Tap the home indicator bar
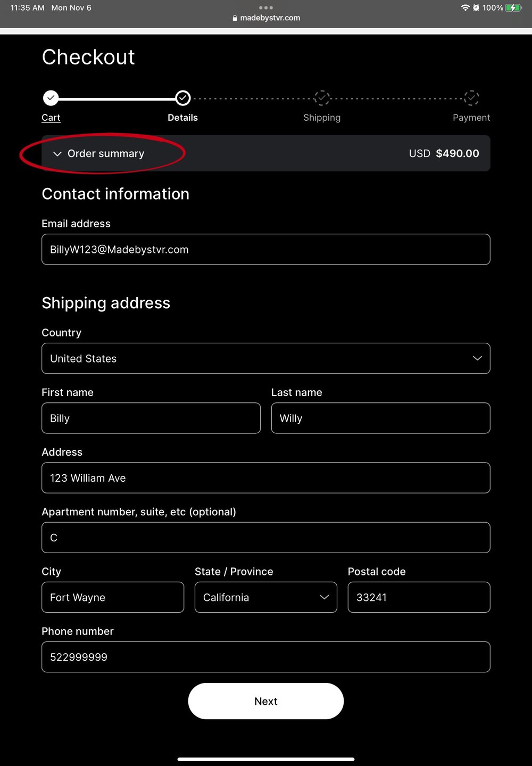 pyautogui.click(x=265, y=759)
